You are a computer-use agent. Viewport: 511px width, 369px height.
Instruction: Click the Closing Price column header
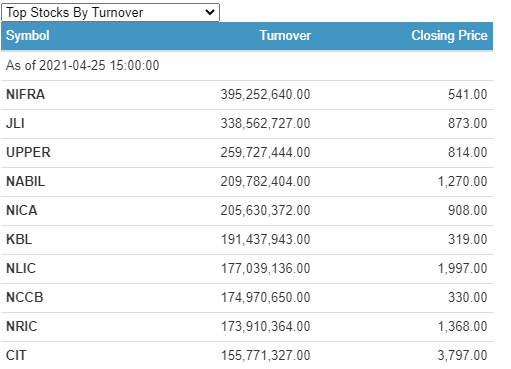tap(449, 36)
